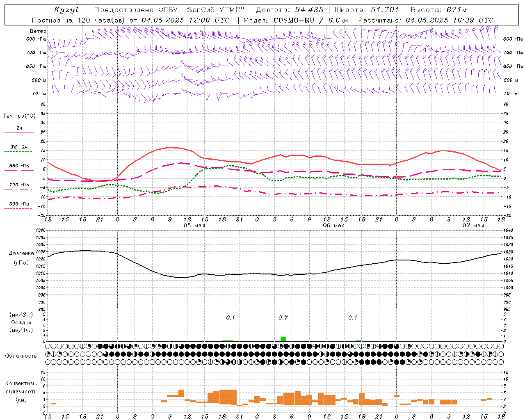Click the black pressure curve at its minimum
Screen dimensions: 525x420
181,278
